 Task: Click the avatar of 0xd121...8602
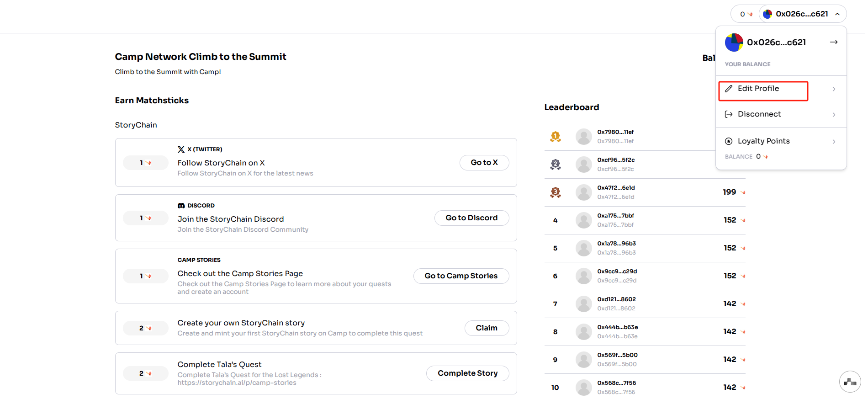[x=584, y=304]
